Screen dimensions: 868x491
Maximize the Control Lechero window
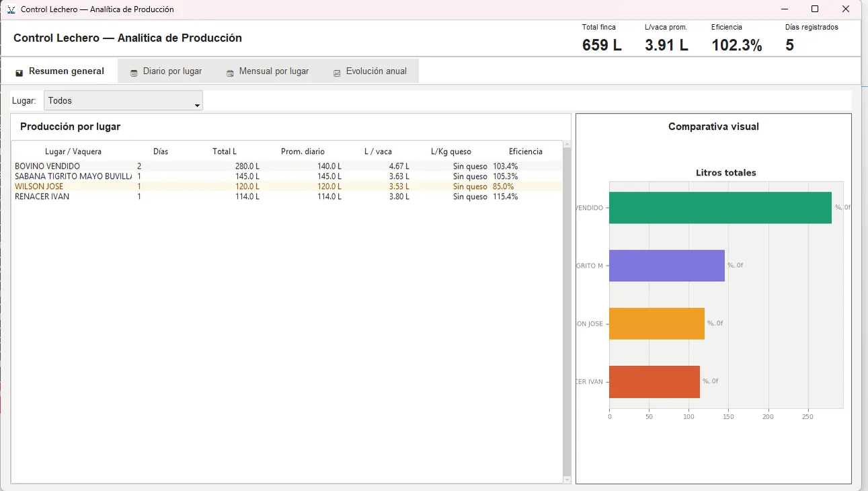tap(815, 9)
